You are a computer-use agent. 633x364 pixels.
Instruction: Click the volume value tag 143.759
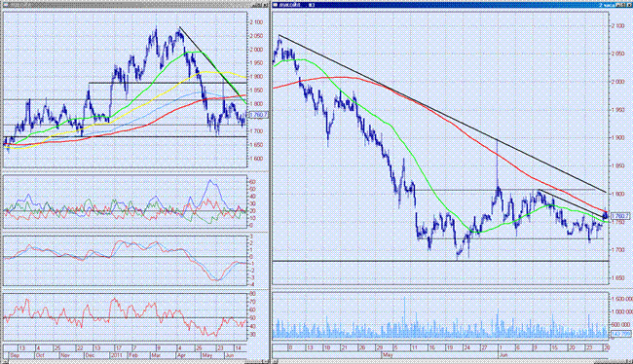(x=621, y=334)
